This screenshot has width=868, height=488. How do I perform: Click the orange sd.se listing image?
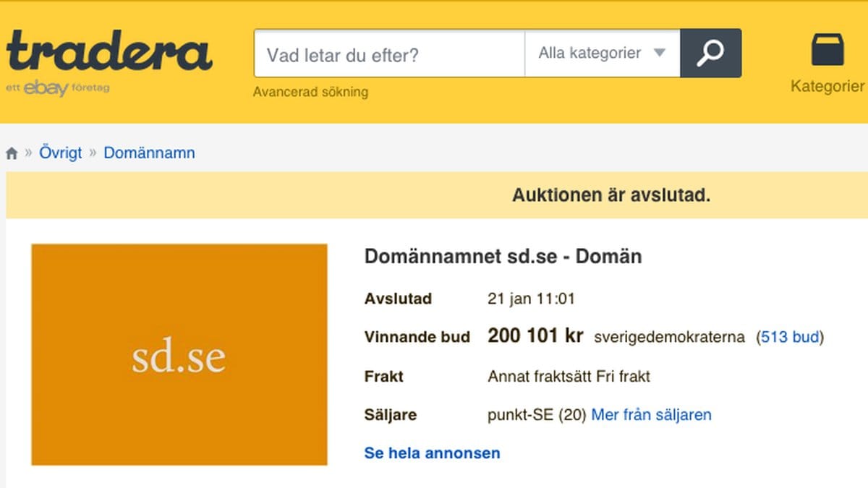(x=179, y=354)
